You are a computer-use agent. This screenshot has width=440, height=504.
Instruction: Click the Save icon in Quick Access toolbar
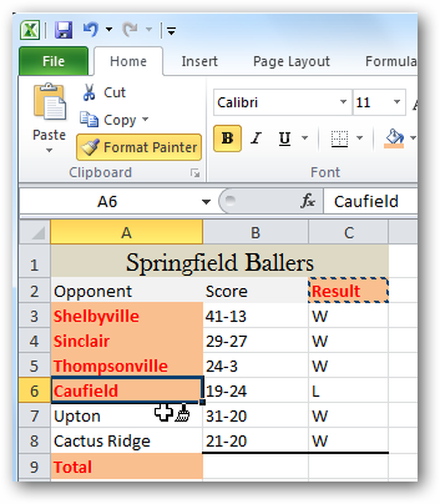[64, 30]
